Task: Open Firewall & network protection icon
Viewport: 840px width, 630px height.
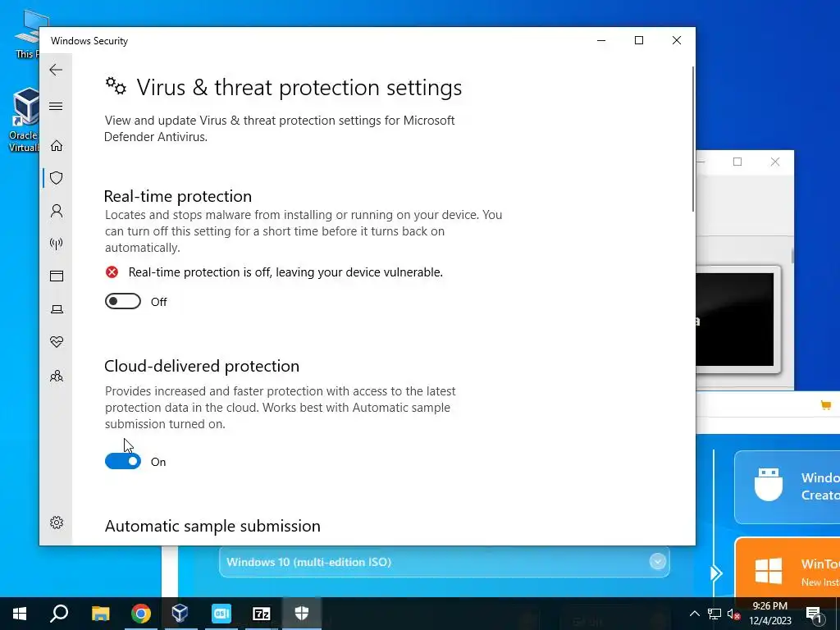Action: pyautogui.click(x=57, y=244)
